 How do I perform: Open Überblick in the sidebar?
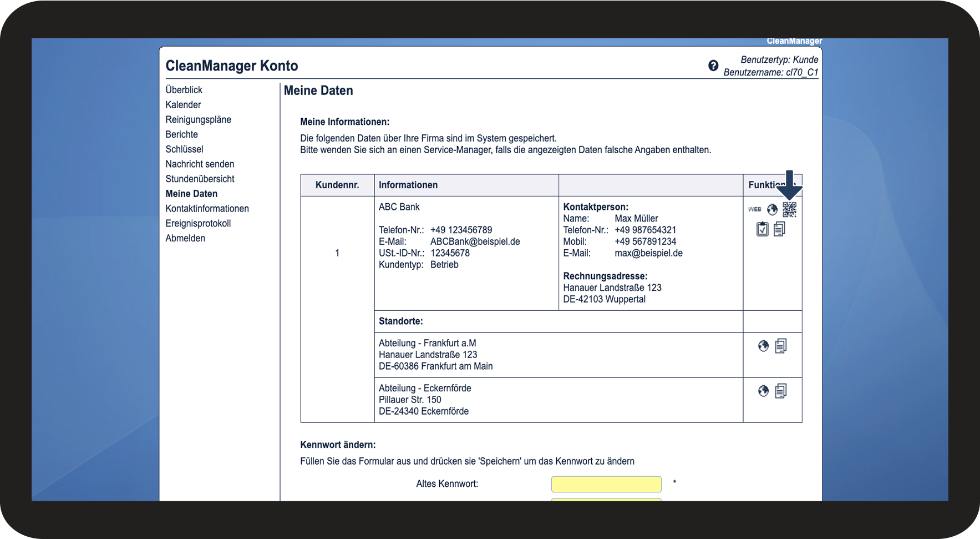point(184,90)
